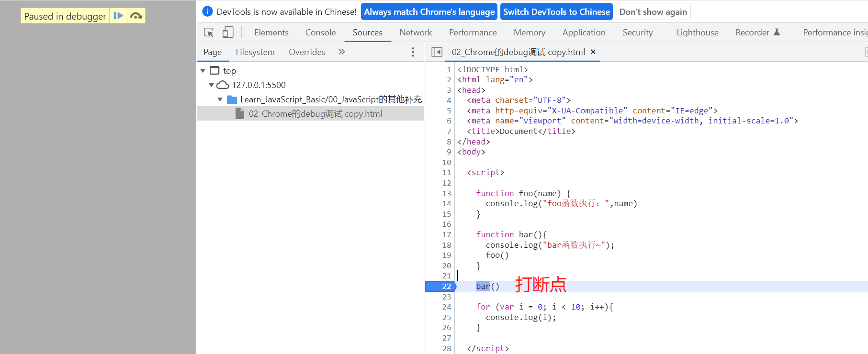
Task: Collapse the Learn_JavaScript_Basic folder
Action: click(220, 100)
